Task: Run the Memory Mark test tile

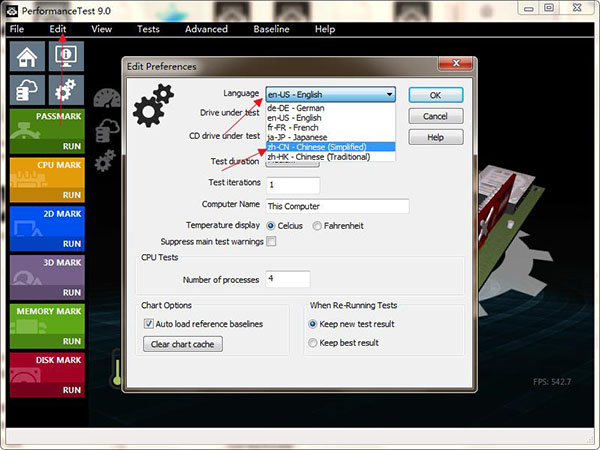Action: tap(49, 324)
